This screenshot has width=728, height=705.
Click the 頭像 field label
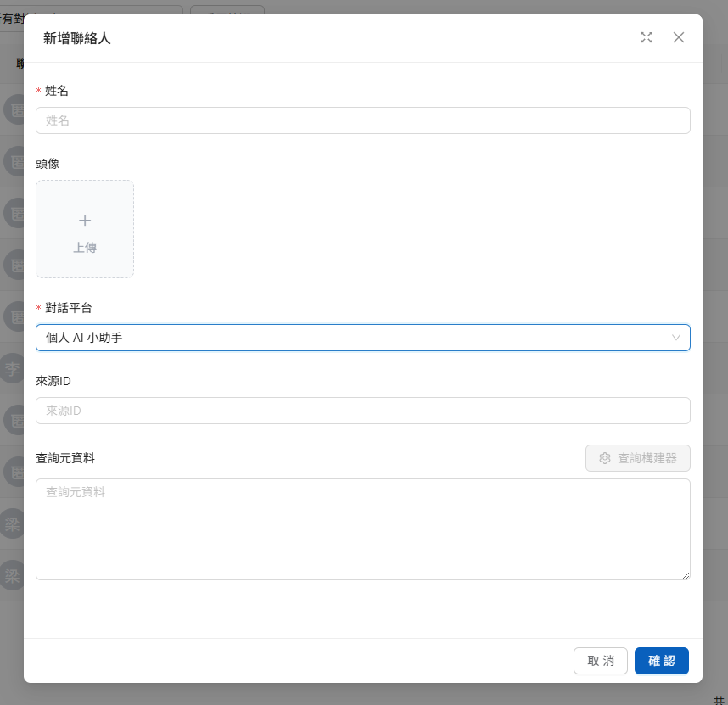coord(48,163)
